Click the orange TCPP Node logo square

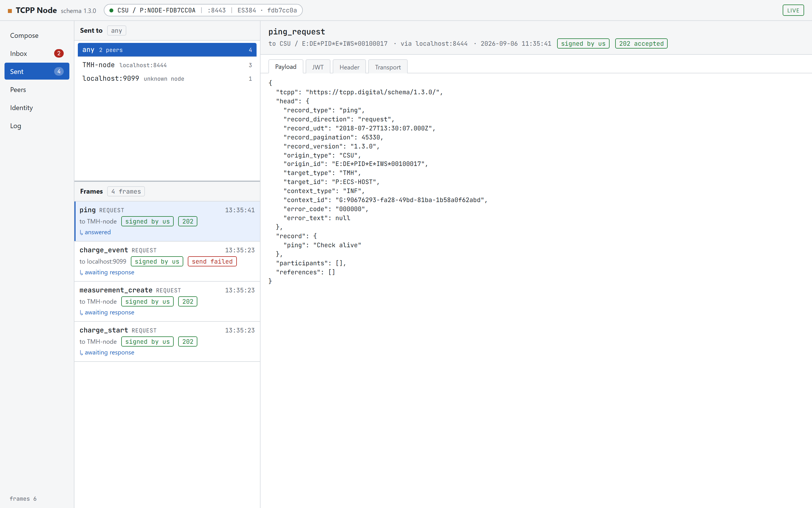(10, 11)
